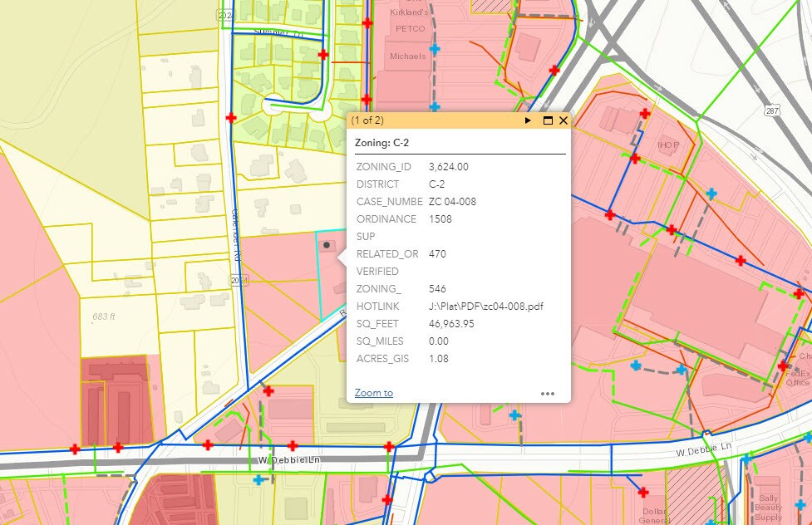812x525 pixels.
Task: Click the FedEx Office label
Action: pyautogui.click(x=799, y=378)
